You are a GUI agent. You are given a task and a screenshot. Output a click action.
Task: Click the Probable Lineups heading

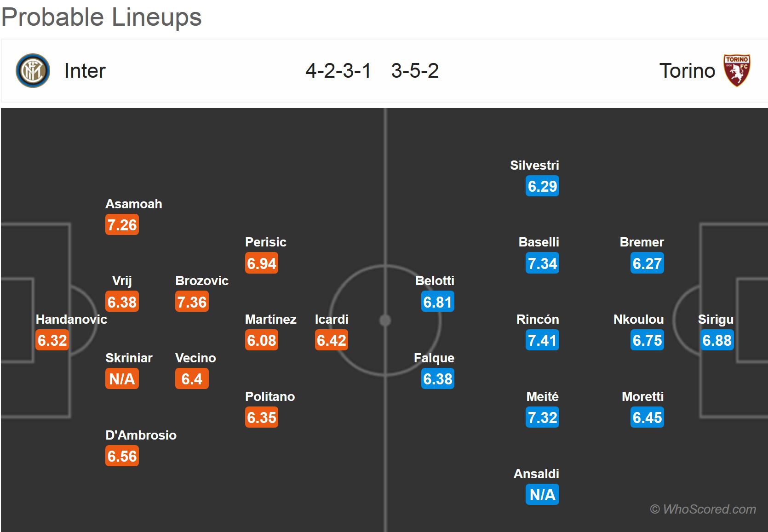pos(102,17)
